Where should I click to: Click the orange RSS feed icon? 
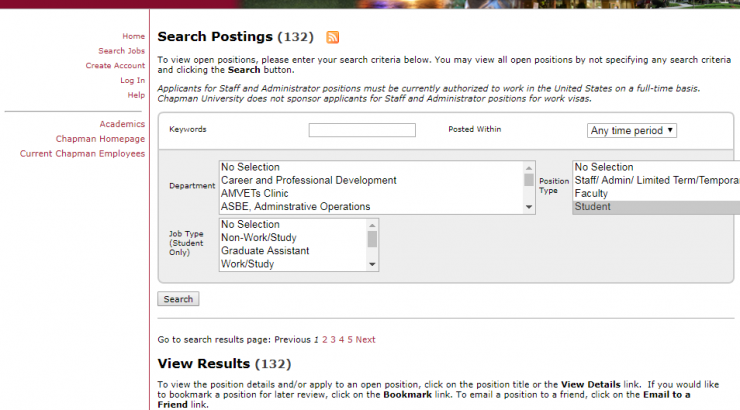[333, 37]
